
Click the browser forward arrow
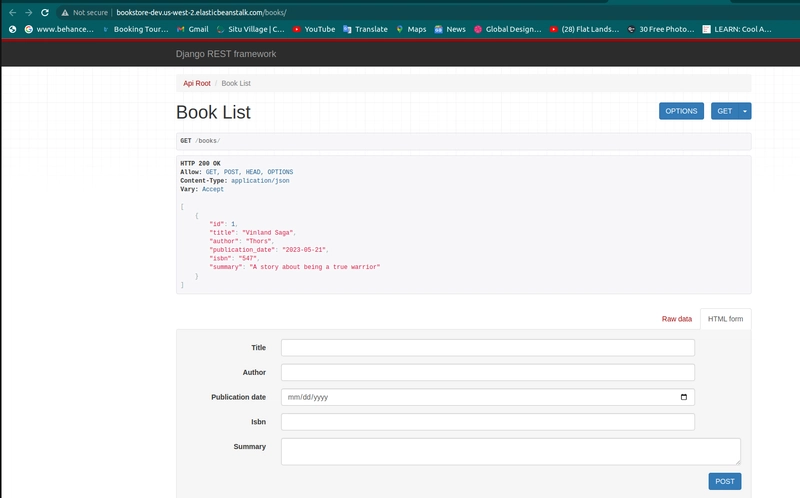28,12
